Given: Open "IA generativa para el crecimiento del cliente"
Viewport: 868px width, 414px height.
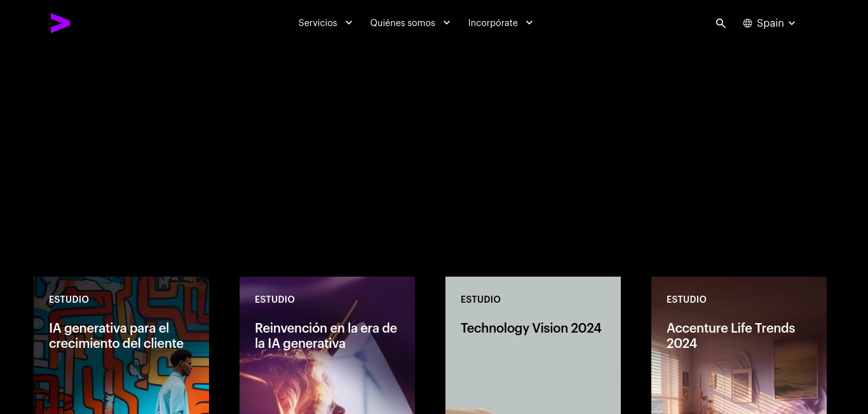Looking at the screenshot, I should click(x=116, y=336).
